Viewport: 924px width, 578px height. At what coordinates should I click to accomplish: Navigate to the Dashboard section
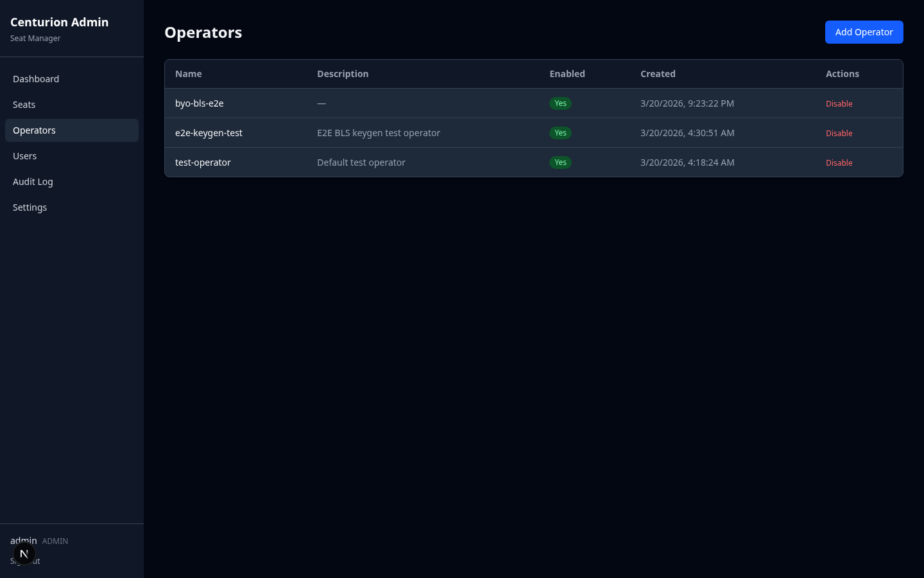(x=36, y=78)
